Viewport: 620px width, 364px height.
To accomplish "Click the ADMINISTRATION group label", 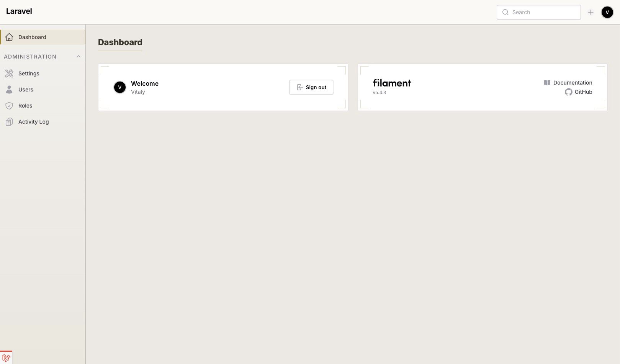I will [30, 57].
